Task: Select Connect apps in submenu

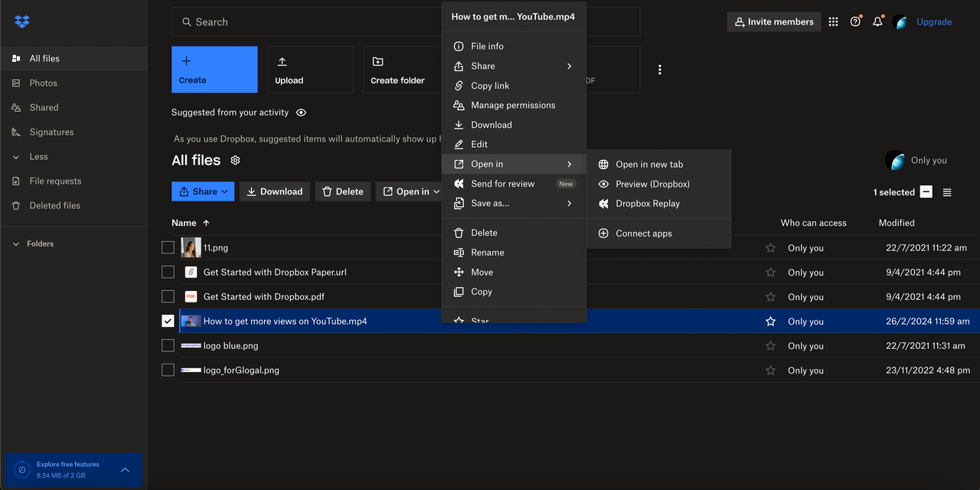Action: coord(658,234)
